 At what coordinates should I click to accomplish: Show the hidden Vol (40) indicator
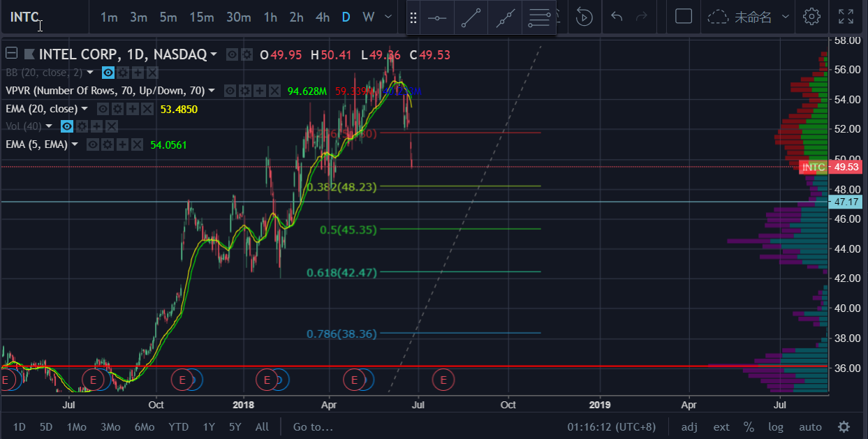[67, 126]
